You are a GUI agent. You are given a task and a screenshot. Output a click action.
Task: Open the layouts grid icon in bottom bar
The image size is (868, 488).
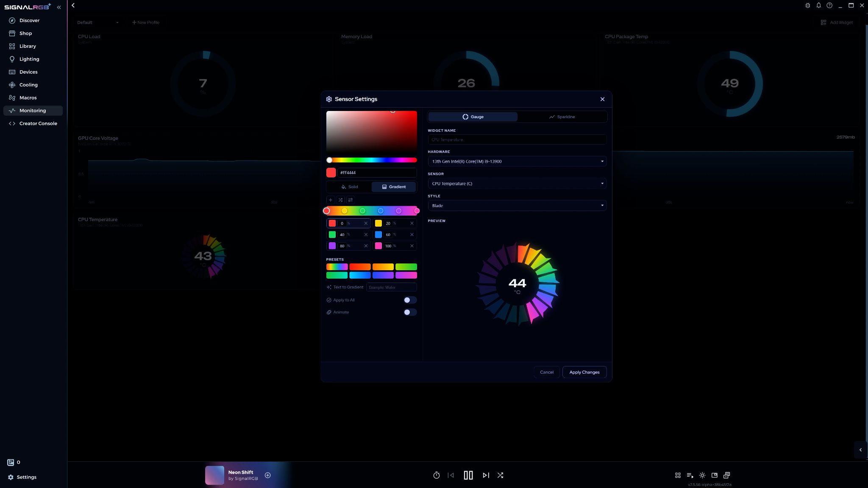678,475
